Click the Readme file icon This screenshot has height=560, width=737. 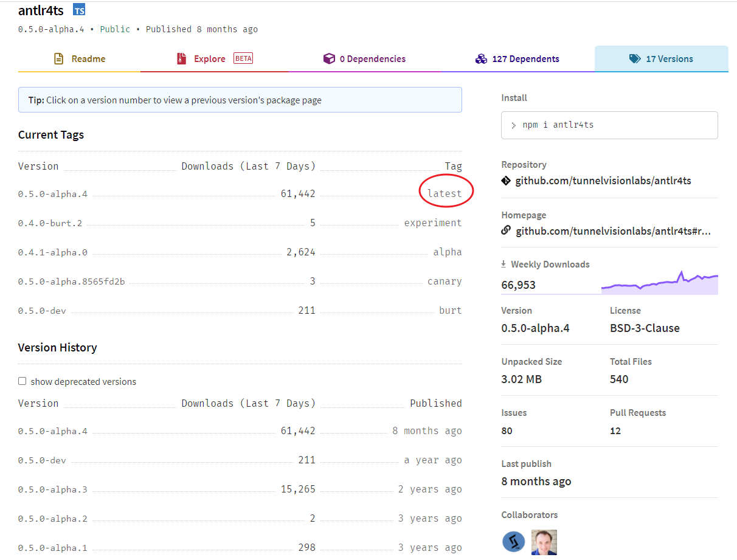coord(58,59)
